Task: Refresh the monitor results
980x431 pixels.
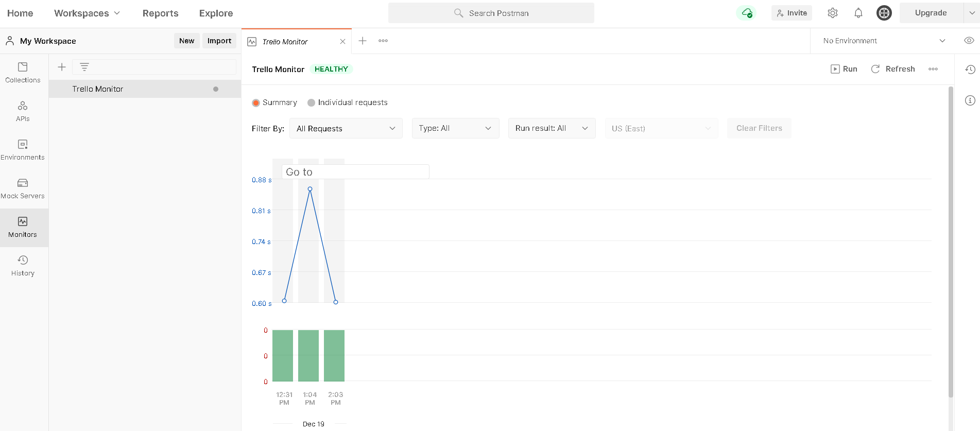Action: tap(892, 69)
